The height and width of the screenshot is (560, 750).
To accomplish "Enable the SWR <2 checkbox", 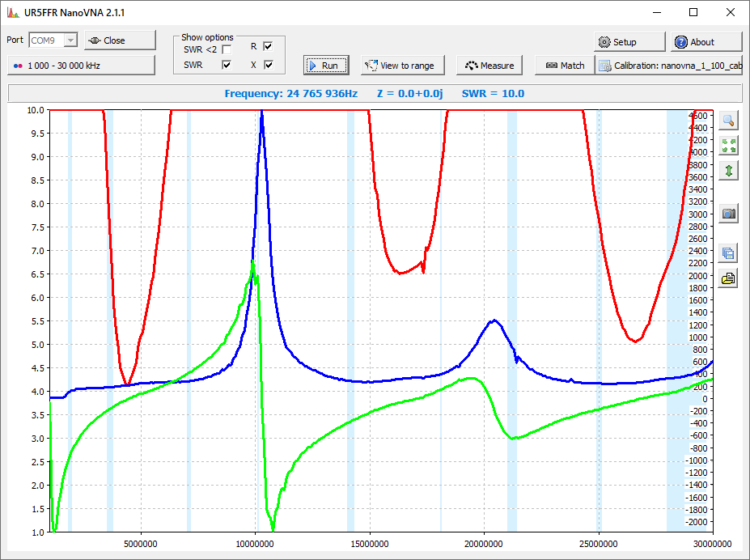I will click(227, 50).
